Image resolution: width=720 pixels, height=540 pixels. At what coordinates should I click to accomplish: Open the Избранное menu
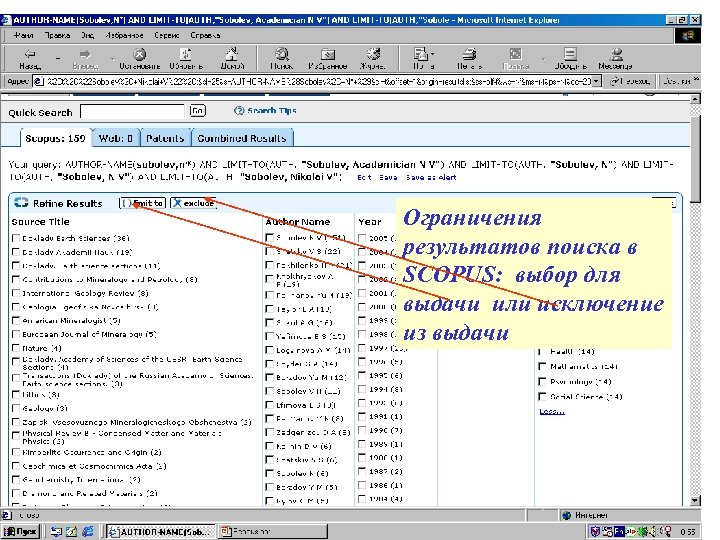pos(124,35)
